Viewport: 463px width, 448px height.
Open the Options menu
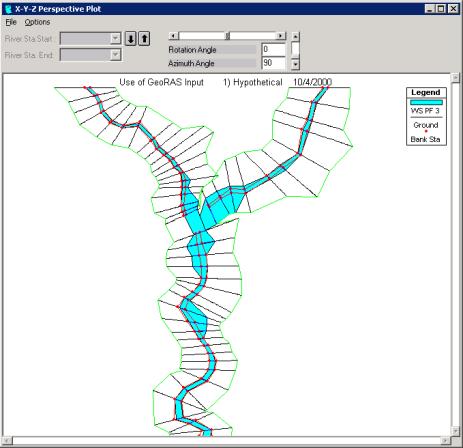[x=37, y=22]
